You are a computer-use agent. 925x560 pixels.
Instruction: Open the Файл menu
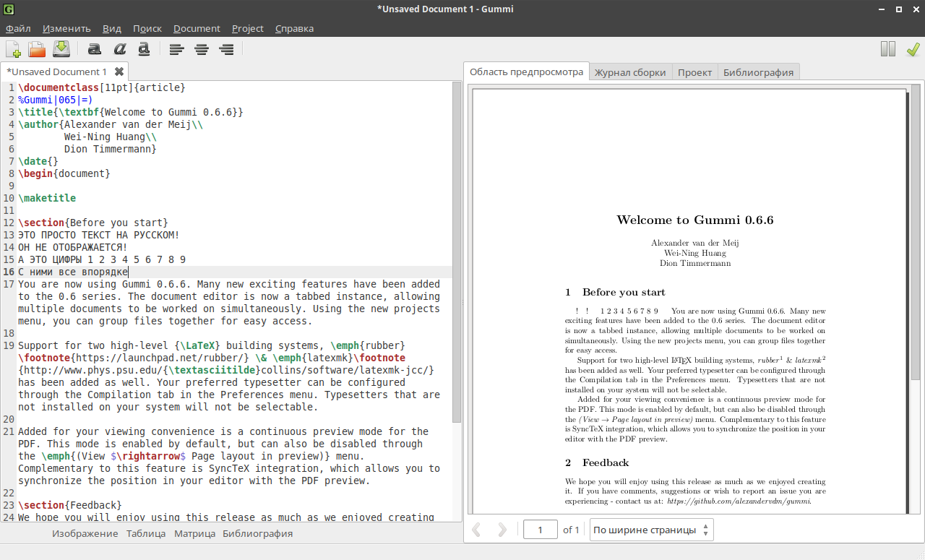18,28
